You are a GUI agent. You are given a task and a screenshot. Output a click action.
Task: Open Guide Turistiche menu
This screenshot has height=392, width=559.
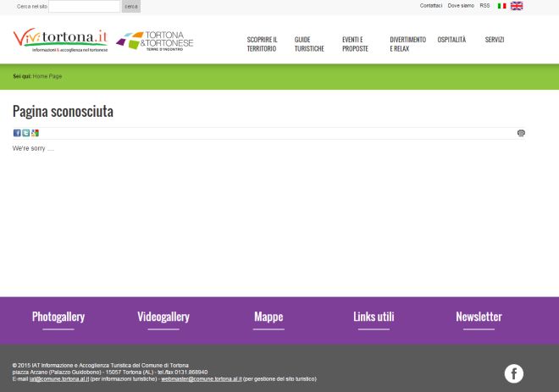pyautogui.click(x=309, y=44)
